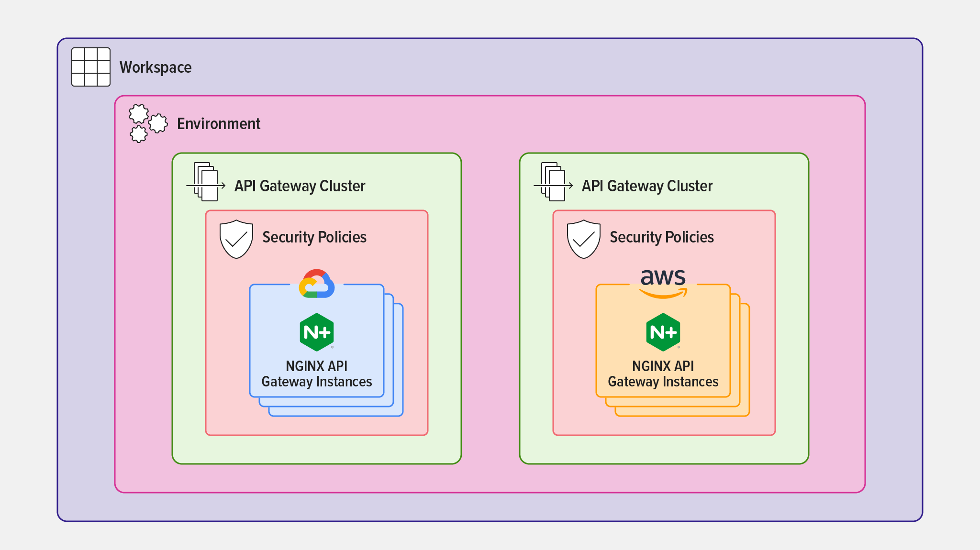Click the right Security Policies shield icon
Image resolution: width=980 pixels, height=550 pixels.
584,239
